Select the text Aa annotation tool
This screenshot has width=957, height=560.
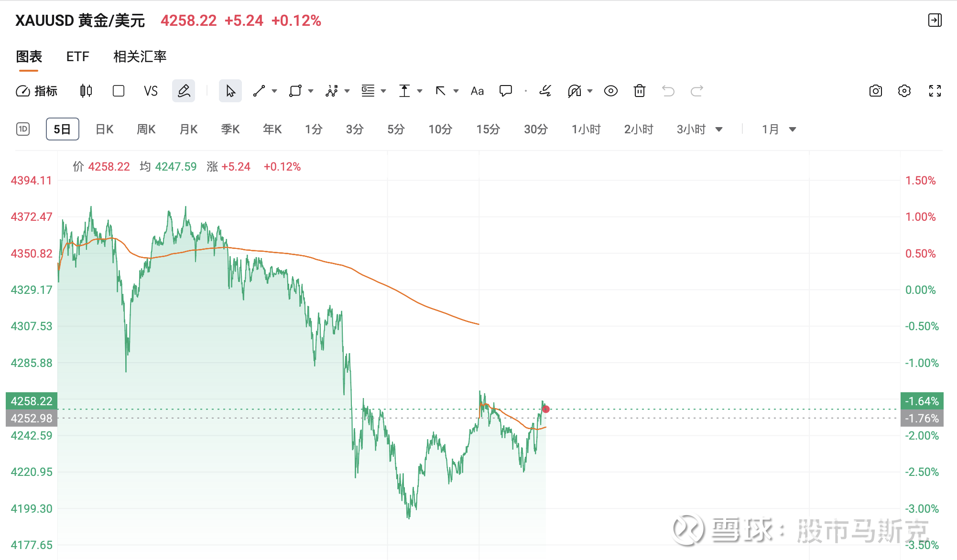click(477, 91)
